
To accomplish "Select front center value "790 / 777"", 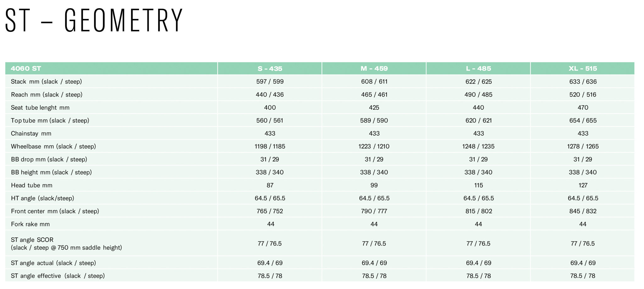I will (x=374, y=211).
